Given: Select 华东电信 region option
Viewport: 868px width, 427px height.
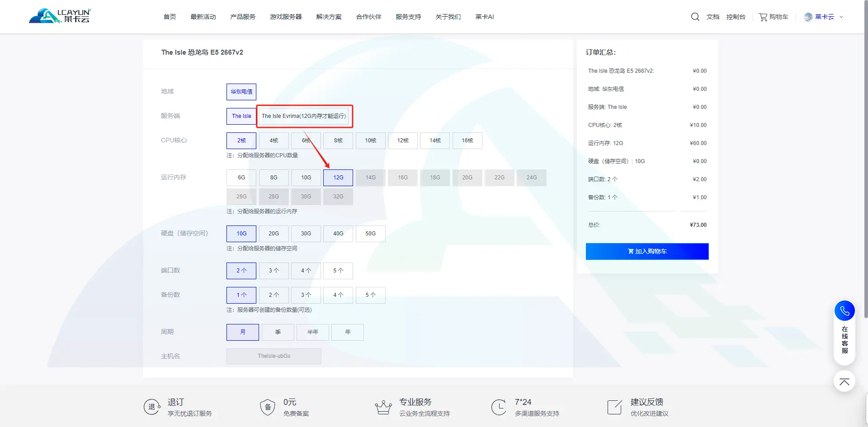Looking at the screenshot, I should click(241, 92).
